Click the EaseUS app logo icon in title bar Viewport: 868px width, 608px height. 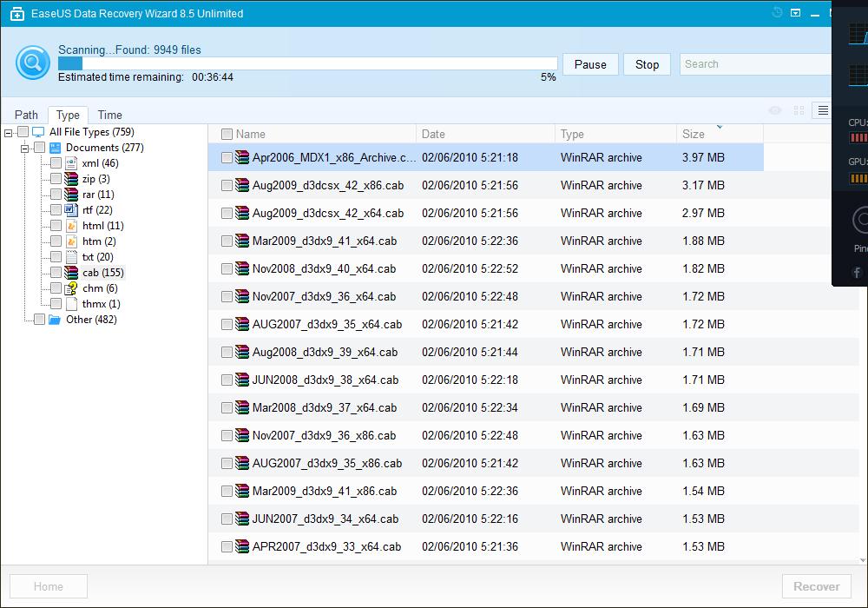pos(17,14)
